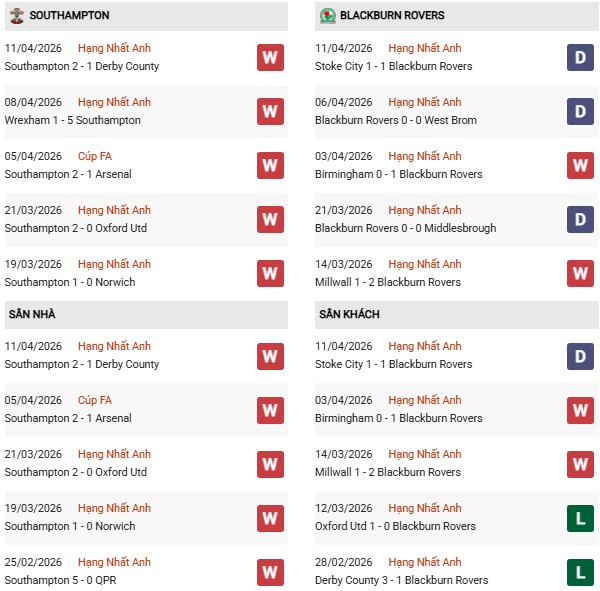
Task: Open Hạng Nhất Anh link for 08/04/2026 match
Action: coord(114,102)
